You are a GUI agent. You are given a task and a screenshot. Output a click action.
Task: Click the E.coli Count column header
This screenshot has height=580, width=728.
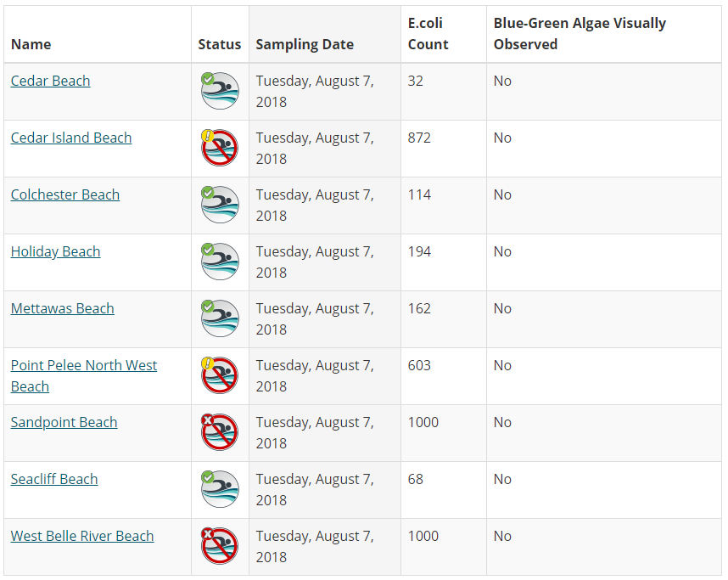[x=428, y=34]
